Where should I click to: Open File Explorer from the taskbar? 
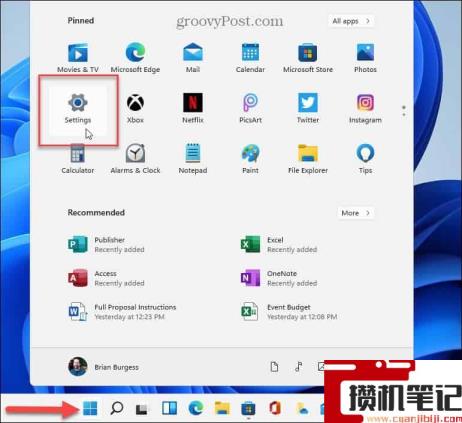pyautogui.click(x=222, y=408)
